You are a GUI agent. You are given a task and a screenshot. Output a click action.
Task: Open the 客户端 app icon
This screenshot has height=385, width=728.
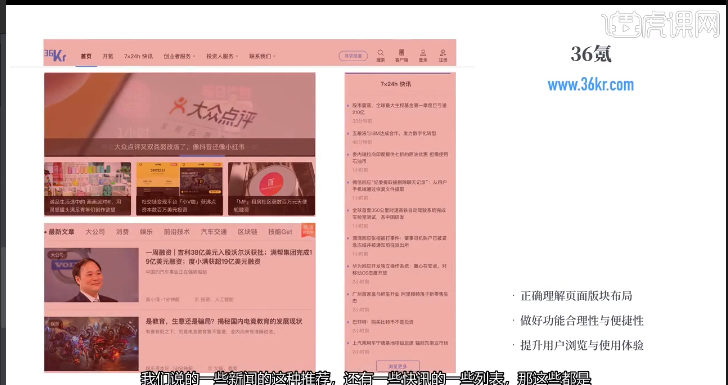click(x=401, y=56)
